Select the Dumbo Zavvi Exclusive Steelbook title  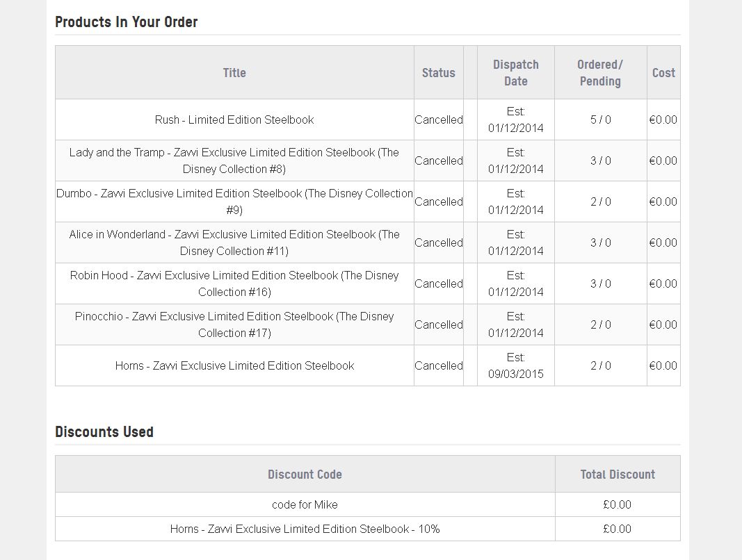234,201
